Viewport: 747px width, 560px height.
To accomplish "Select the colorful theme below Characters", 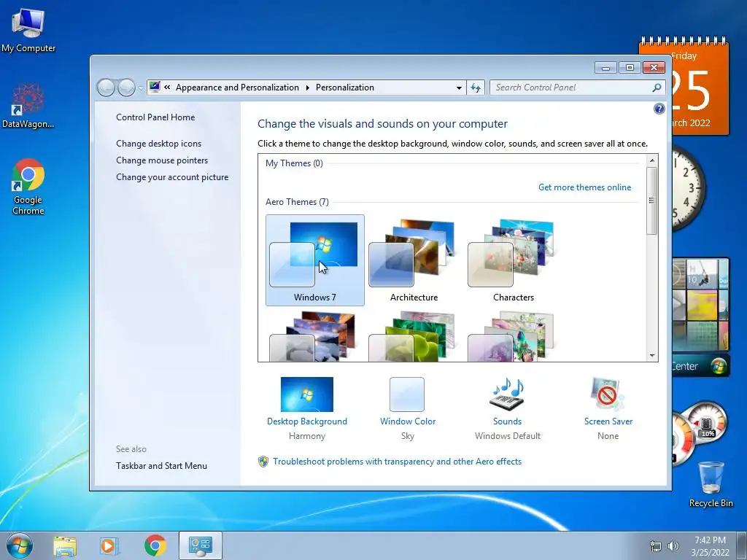I will [513, 336].
